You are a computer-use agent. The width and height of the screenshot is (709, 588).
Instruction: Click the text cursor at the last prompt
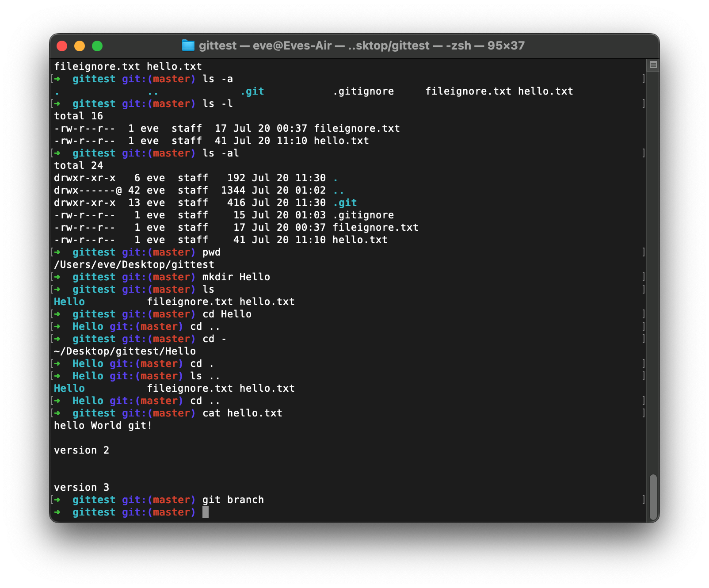[x=206, y=512]
